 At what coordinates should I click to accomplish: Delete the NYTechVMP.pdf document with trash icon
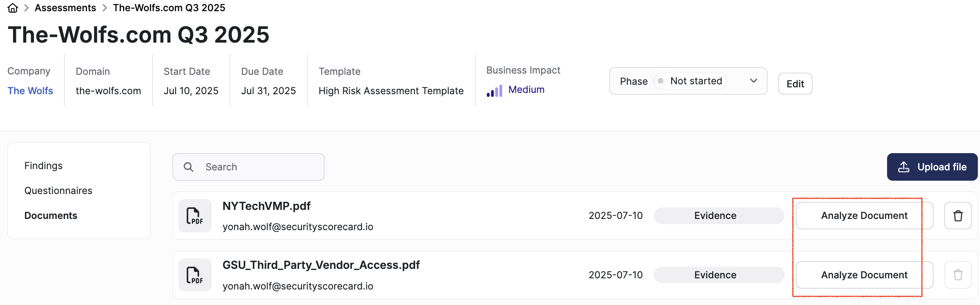[958, 216]
